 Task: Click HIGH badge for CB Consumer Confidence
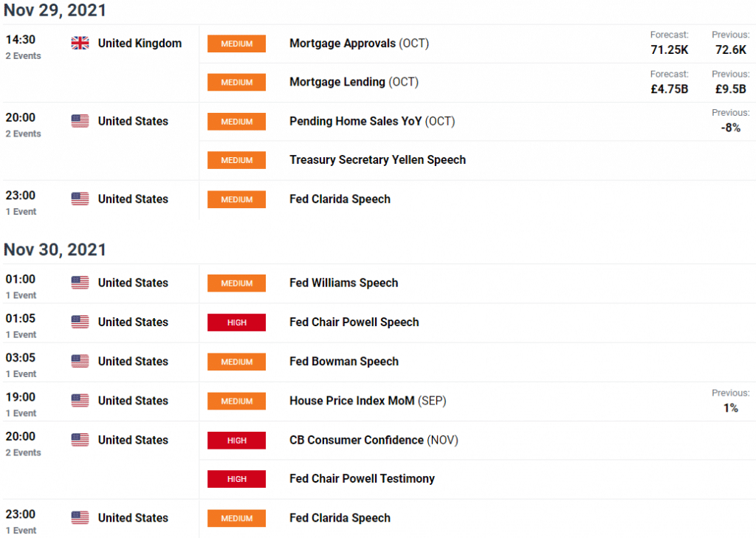point(237,441)
